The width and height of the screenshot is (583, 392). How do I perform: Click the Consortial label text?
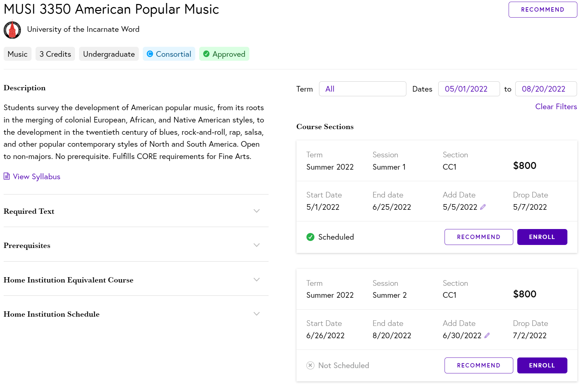(x=173, y=54)
